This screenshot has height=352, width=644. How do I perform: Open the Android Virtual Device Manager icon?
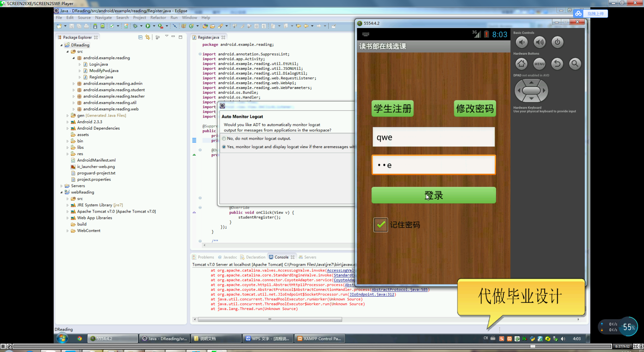(103, 26)
